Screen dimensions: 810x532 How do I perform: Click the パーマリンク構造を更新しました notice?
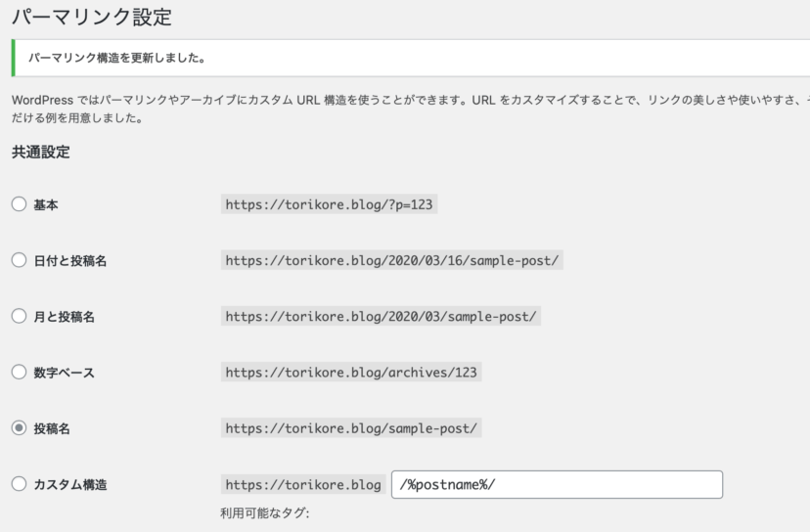pos(115,59)
